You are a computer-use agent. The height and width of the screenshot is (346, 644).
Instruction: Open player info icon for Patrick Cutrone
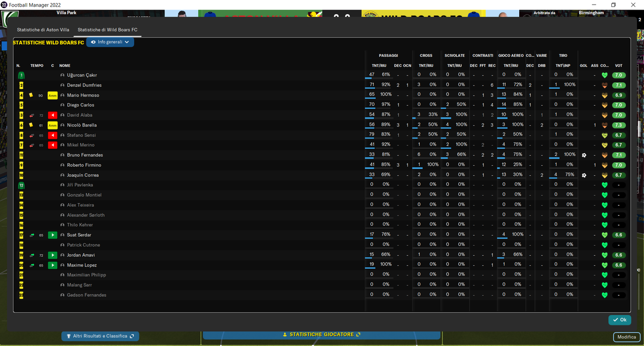[x=62, y=245]
